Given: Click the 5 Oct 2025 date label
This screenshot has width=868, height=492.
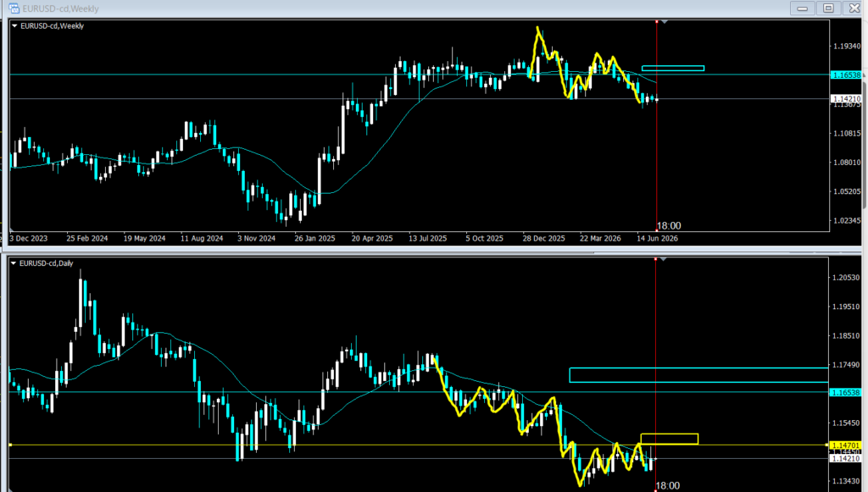Looking at the screenshot, I should 484,238.
